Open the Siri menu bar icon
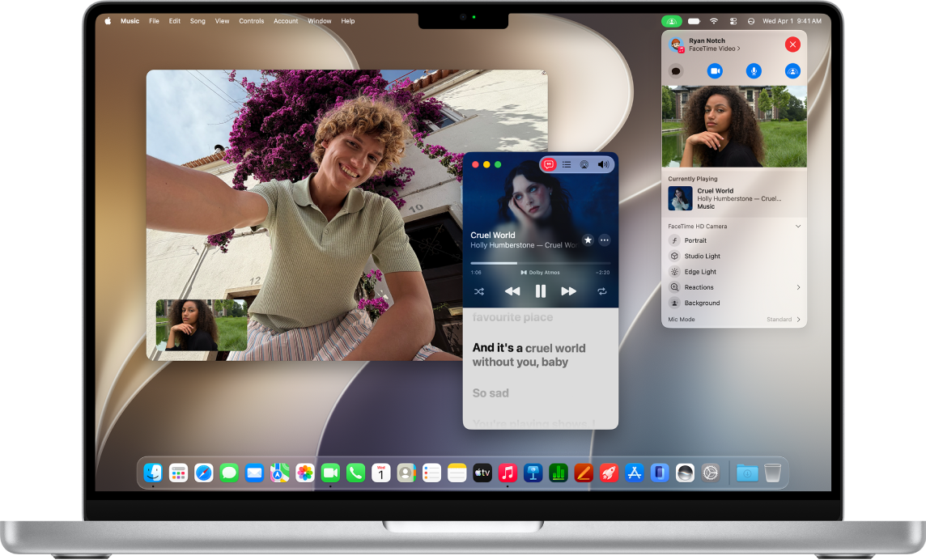This screenshot has height=560, width=926. click(x=750, y=21)
